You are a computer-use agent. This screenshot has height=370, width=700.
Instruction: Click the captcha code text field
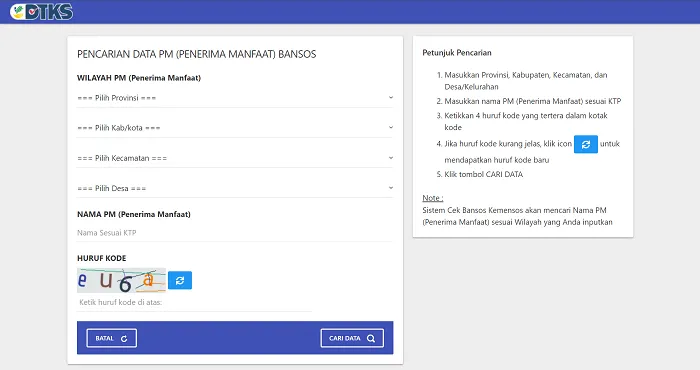(x=194, y=302)
